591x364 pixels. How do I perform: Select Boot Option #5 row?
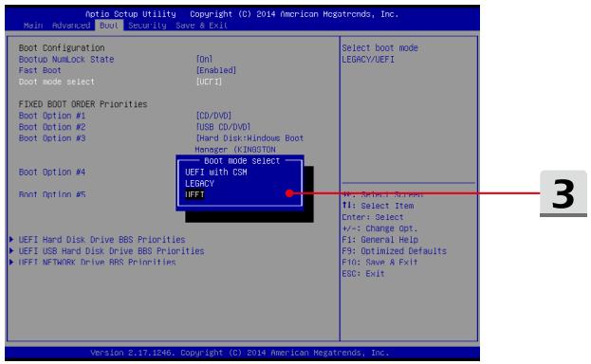coord(52,194)
